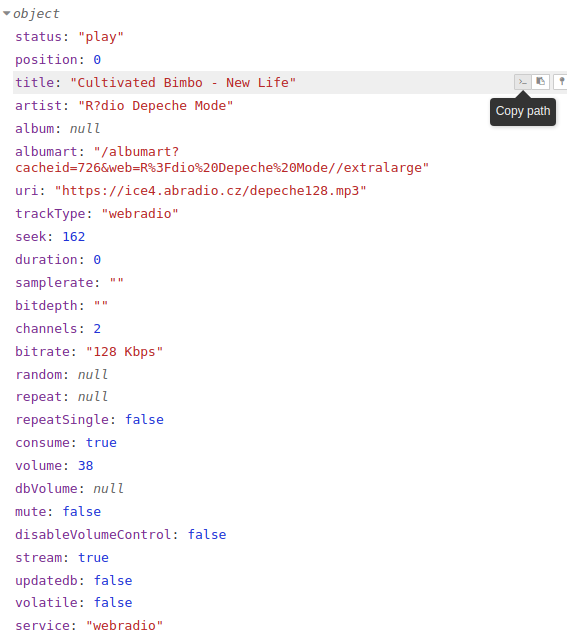Viewport: 567px width, 631px height.
Task: Click the stream true value
Action: tap(93, 557)
